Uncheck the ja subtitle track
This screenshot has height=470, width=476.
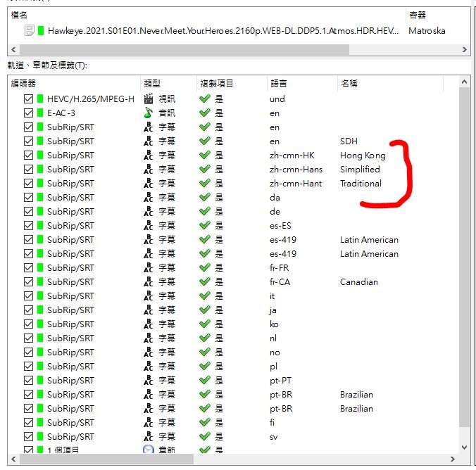(x=29, y=310)
